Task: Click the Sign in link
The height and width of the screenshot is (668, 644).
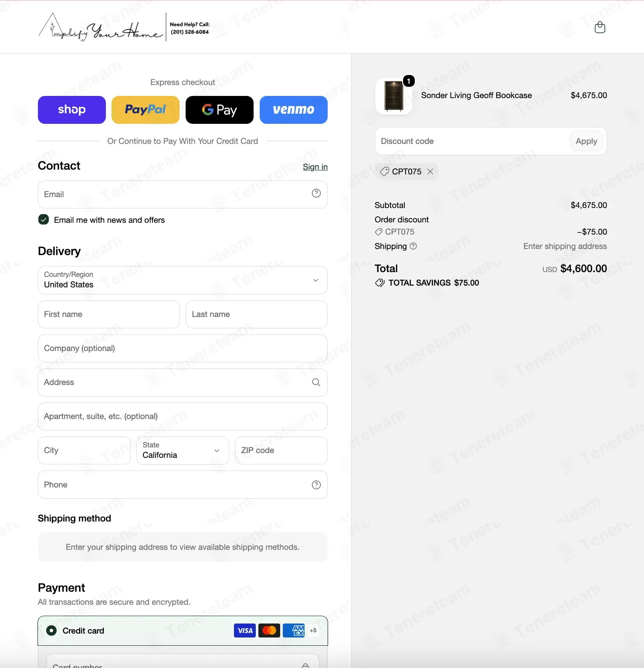Action: click(x=315, y=167)
